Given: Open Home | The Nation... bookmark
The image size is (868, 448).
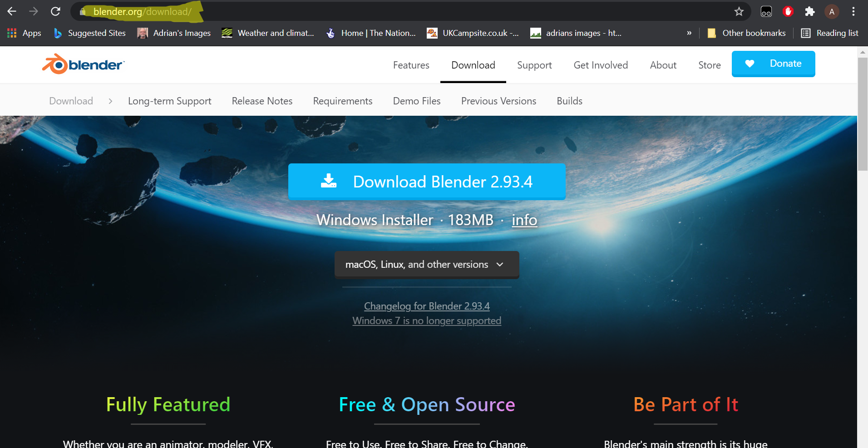Looking at the screenshot, I should (x=371, y=33).
